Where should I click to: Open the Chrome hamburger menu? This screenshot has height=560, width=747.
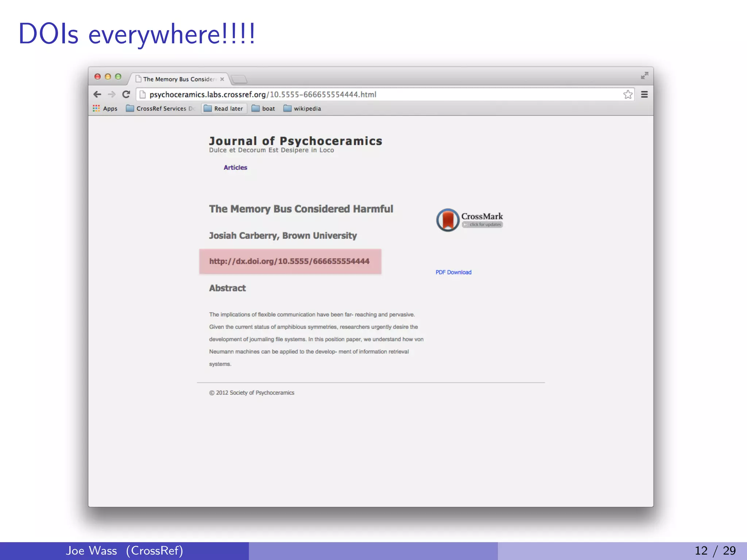pos(645,94)
